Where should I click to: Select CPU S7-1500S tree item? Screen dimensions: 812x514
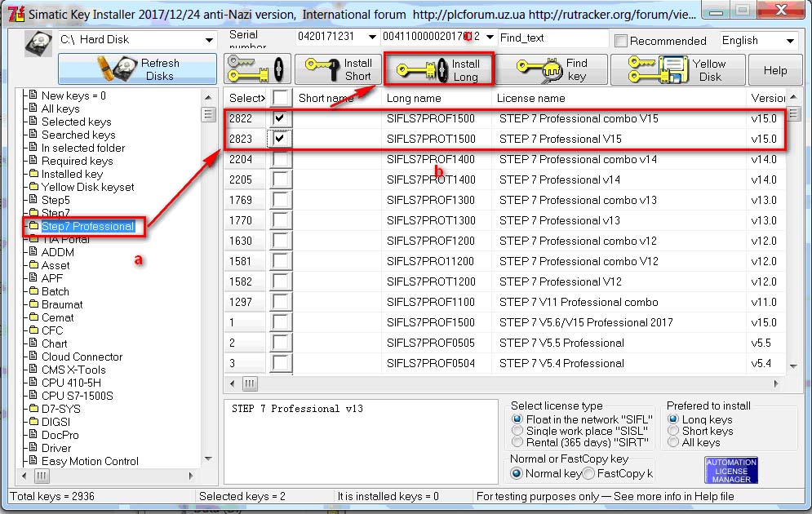[x=78, y=396]
